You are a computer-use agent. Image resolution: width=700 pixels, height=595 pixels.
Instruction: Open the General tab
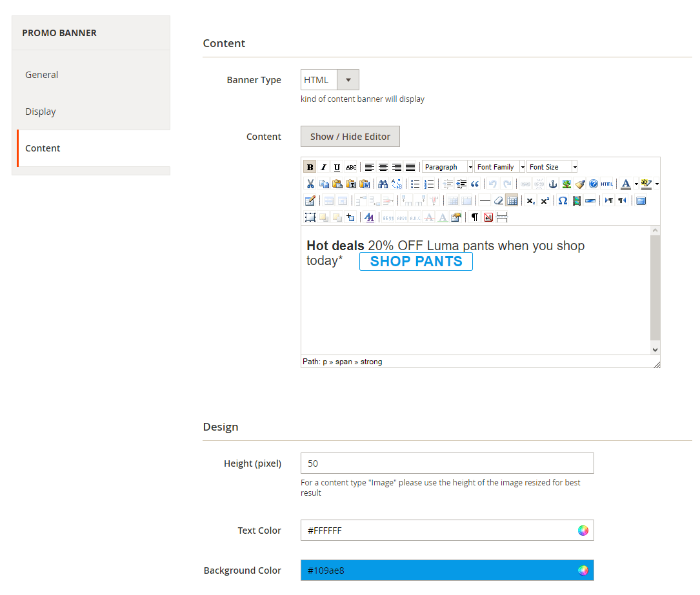click(x=41, y=75)
